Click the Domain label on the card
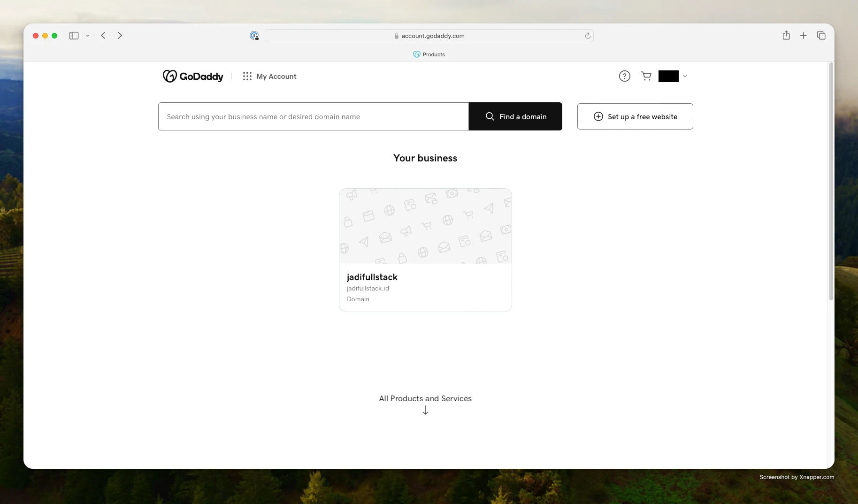The height and width of the screenshot is (504, 858). pos(358,299)
